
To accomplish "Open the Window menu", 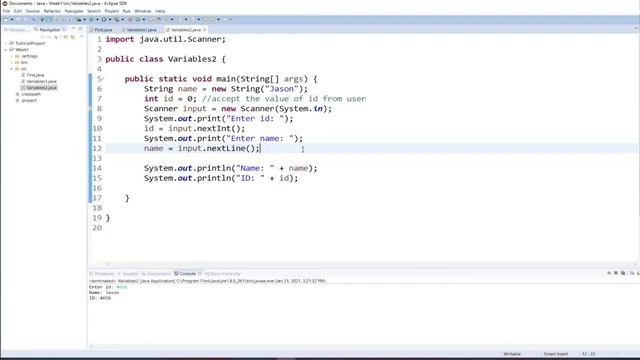I will pos(143,11).
